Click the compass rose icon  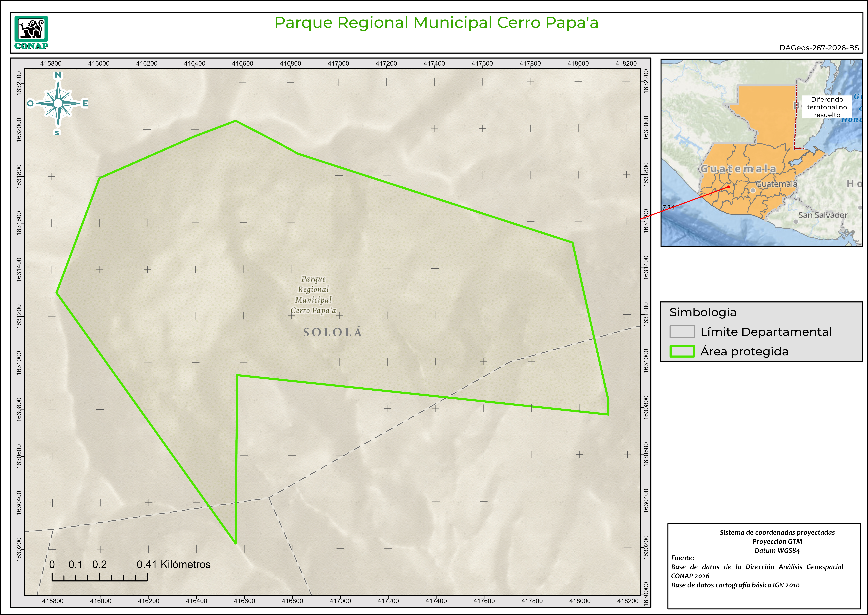[x=58, y=103]
